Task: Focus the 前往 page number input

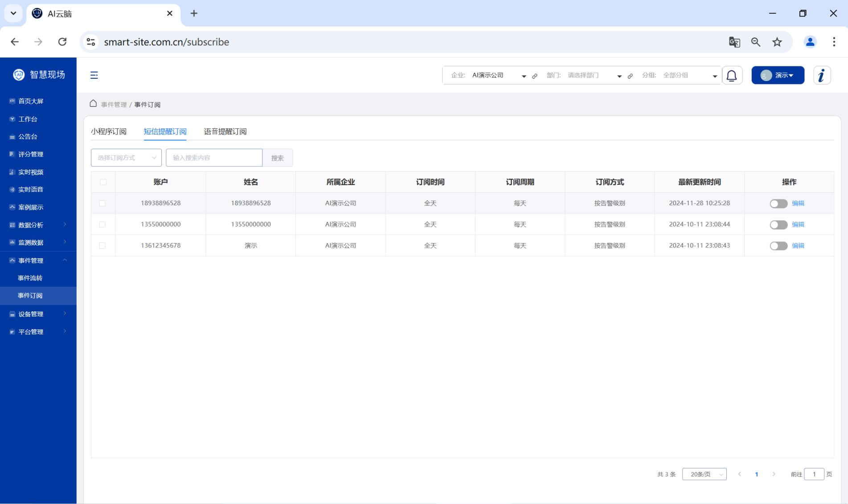Action: point(814,474)
